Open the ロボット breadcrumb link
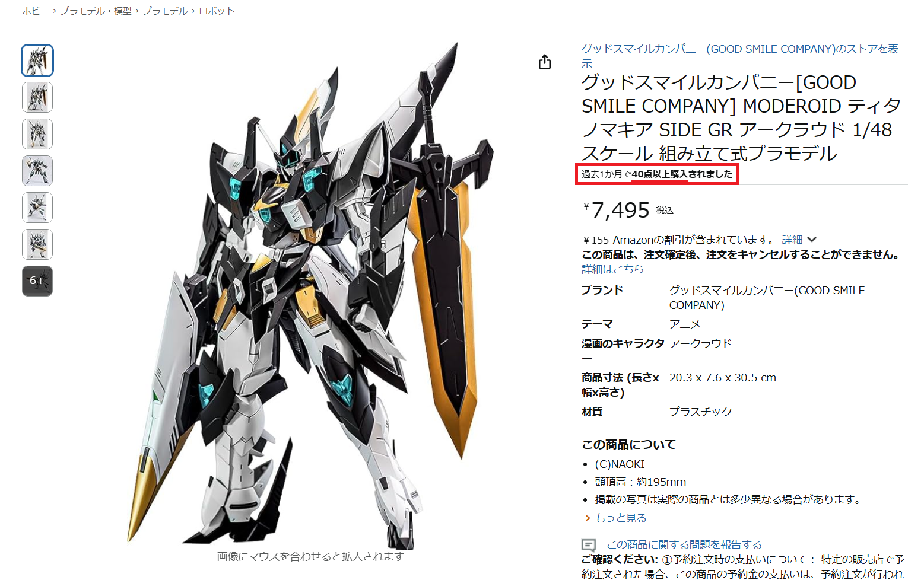924x580 pixels. [x=217, y=11]
